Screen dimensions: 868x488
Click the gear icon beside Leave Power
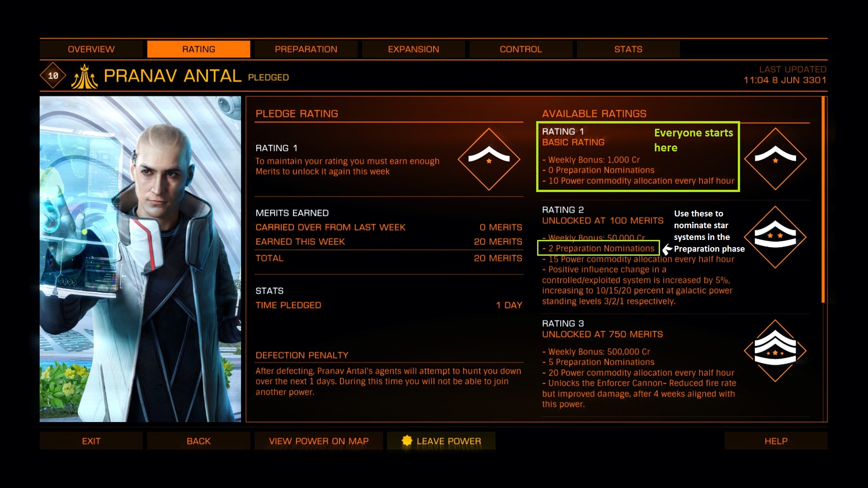tap(407, 441)
